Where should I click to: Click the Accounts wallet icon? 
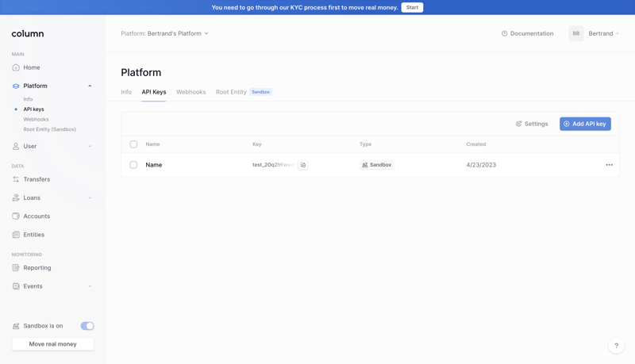click(16, 216)
